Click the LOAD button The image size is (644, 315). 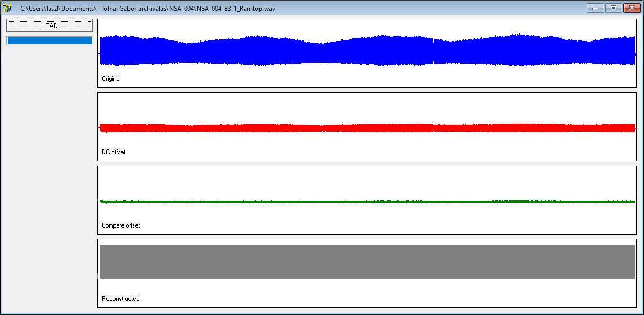(50, 25)
